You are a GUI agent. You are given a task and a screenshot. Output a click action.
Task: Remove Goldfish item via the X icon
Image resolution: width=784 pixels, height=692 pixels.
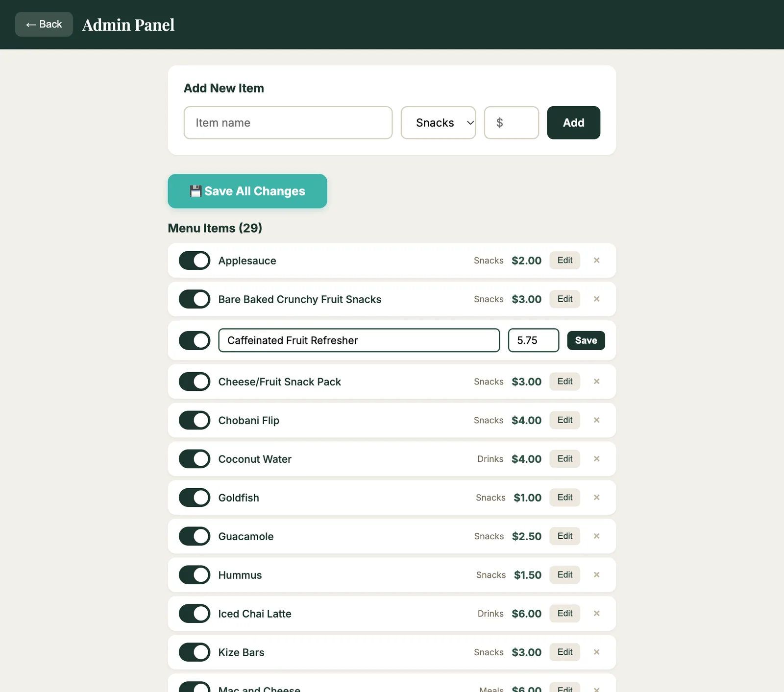click(x=596, y=498)
